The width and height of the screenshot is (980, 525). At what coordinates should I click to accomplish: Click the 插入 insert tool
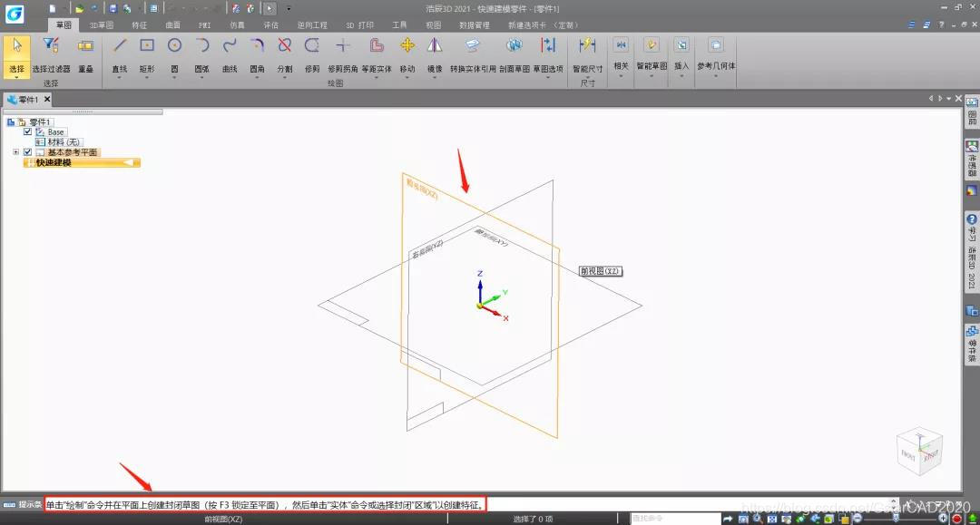(681, 55)
